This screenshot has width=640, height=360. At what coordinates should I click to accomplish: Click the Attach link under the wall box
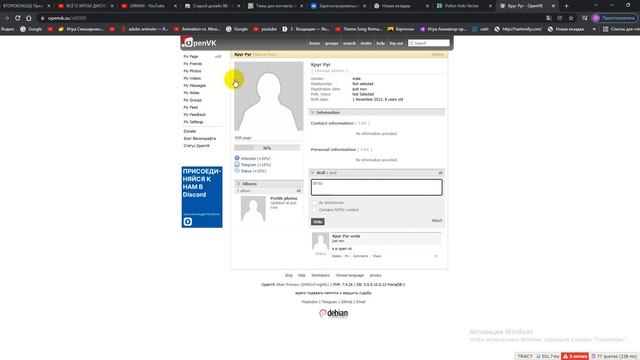click(x=437, y=220)
